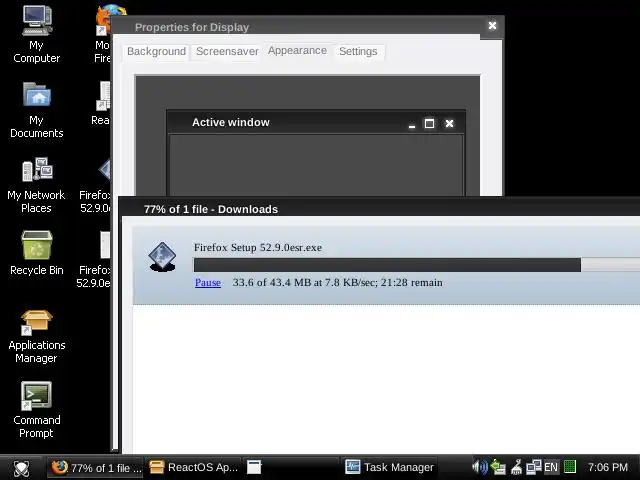Switch to ReactOS Ap... taskbar button
The width and height of the screenshot is (640, 480).
pos(193,468)
